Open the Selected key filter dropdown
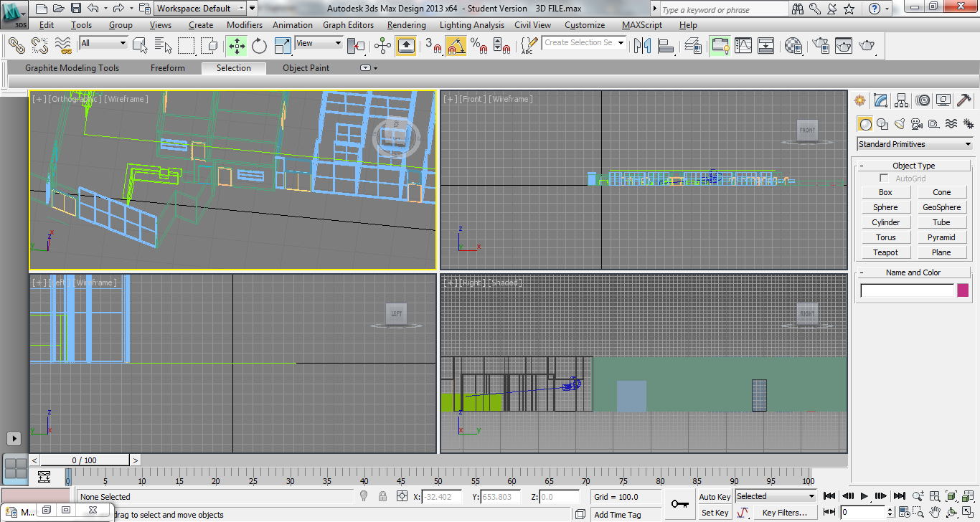This screenshot has height=522, width=980. (776, 496)
